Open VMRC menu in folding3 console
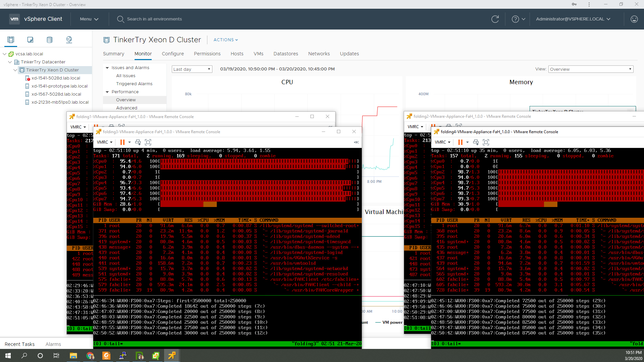The image size is (644, 362). (105, 142)
